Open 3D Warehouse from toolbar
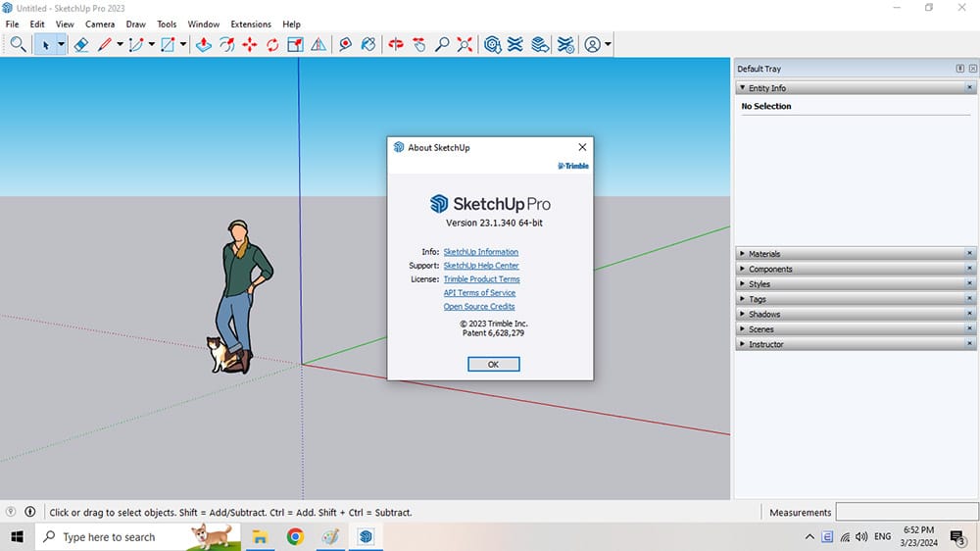The image size is (980, 551). click(493, 44)
